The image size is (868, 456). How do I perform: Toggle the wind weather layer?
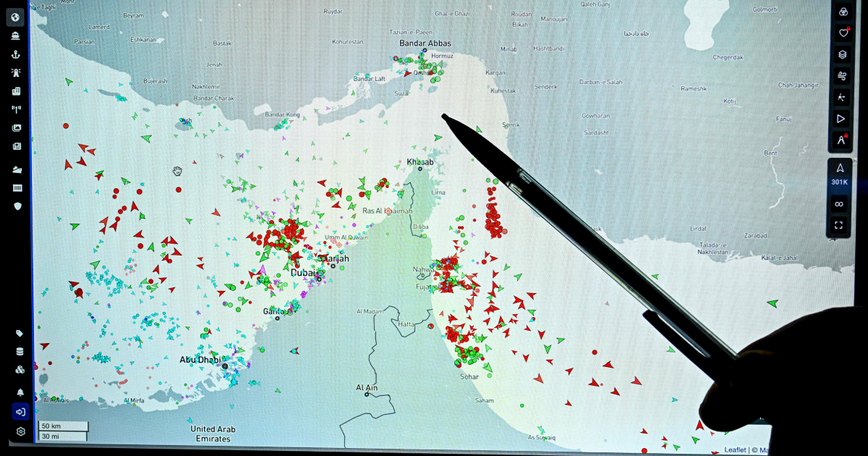click(x=841, y=75)
